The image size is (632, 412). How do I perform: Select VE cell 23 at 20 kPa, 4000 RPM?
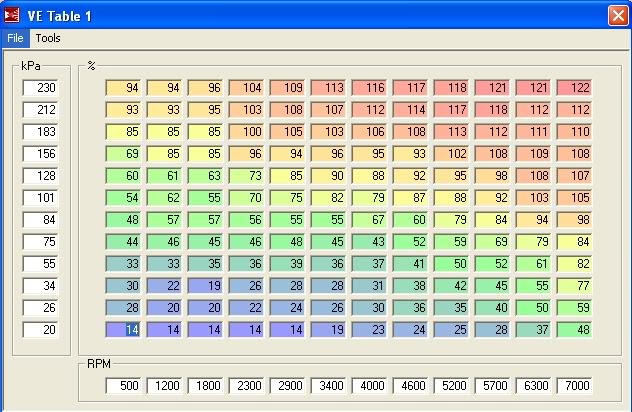coord(370,330)
